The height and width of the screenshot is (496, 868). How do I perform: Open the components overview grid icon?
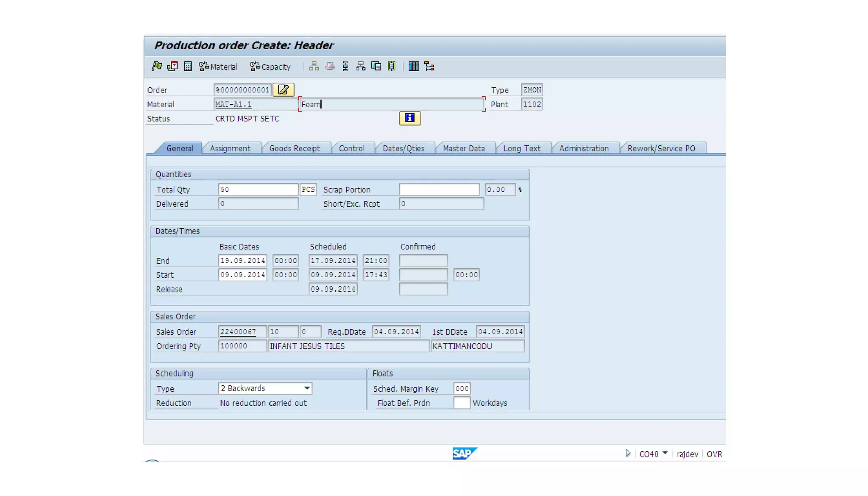pos(414,66)
